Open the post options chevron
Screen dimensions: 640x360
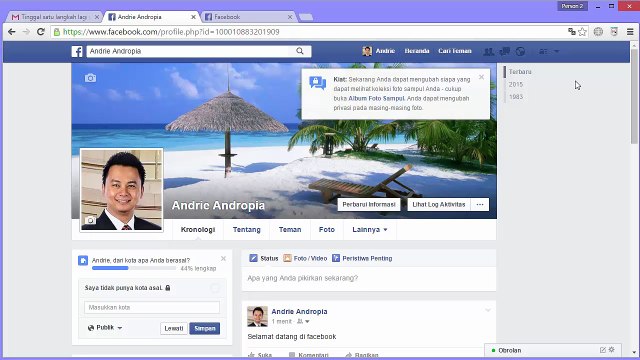488,311
